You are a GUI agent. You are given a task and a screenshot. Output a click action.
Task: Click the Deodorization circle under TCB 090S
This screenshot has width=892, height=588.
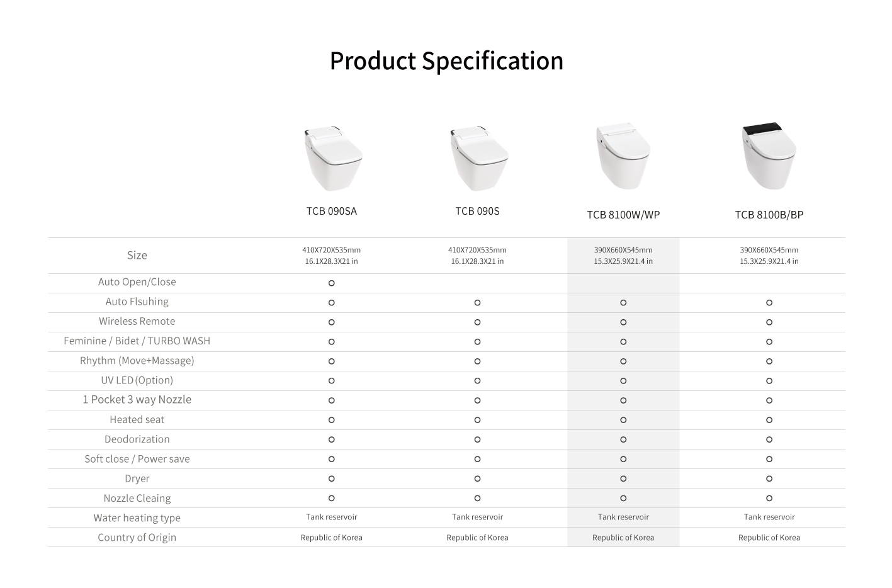coord(477,439)
